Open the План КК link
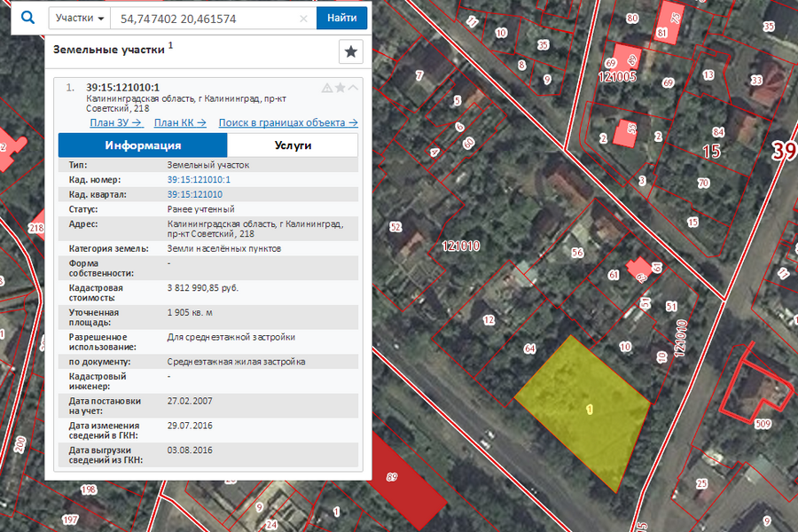Image resolution: width=798 pixels, height=532 pixels. tap(180, 123)
